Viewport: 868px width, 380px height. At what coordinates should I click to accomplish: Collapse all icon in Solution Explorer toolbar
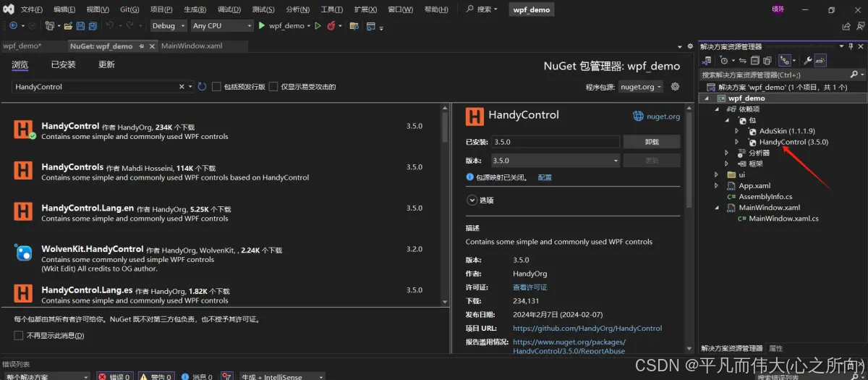coord(755,61)
